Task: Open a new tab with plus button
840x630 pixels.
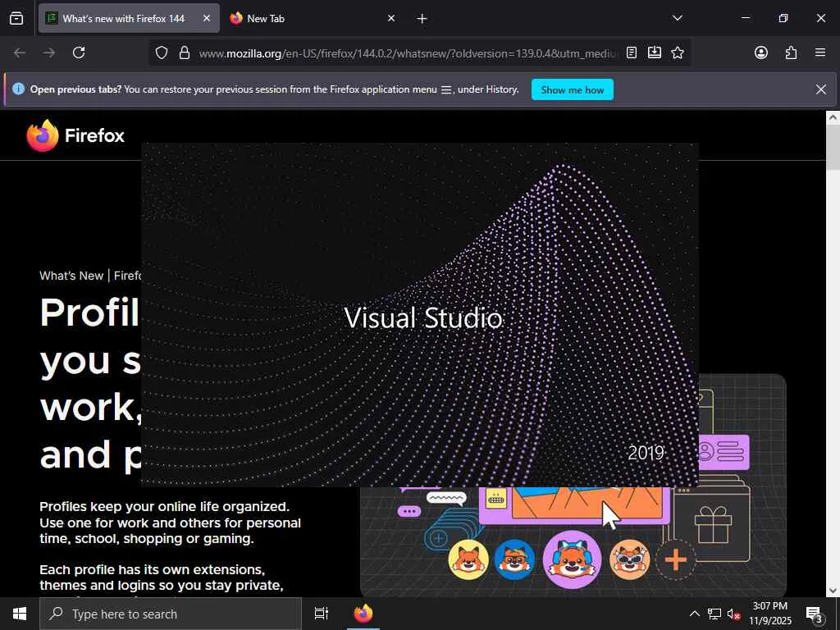Action: [x=422, y=19]
